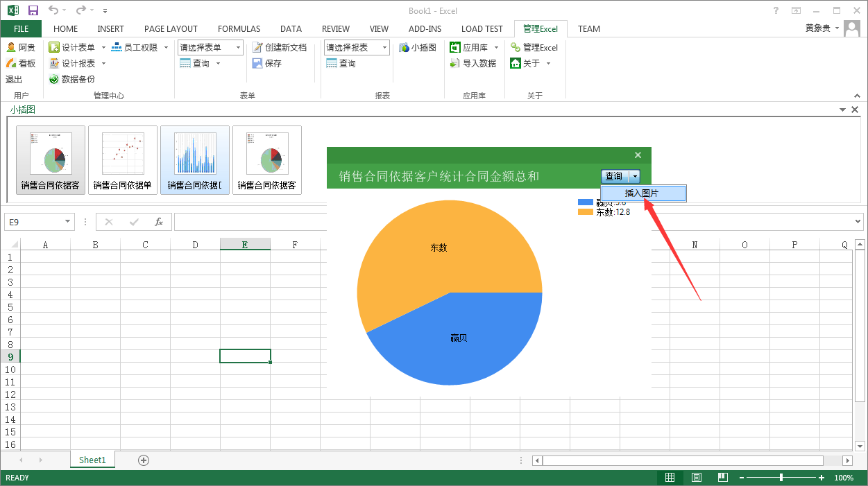Expand the 关于 dropdown arrow

point(548,63)
